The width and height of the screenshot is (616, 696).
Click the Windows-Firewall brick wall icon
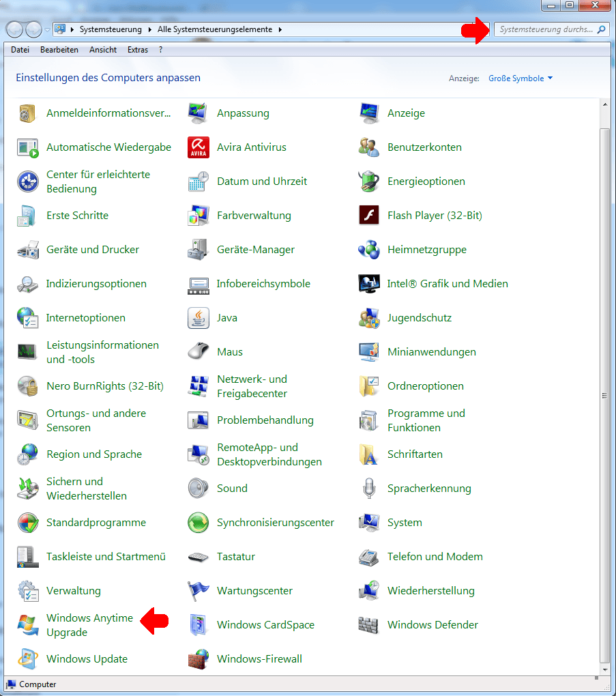(x=198, y=659)
